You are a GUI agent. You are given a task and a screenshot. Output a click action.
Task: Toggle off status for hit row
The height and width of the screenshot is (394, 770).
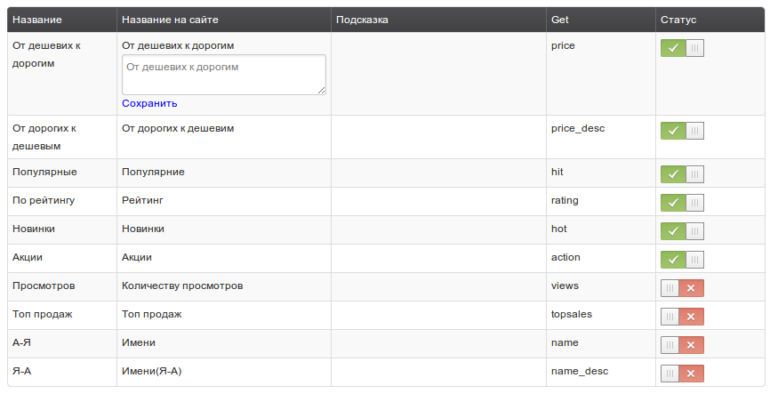[682, 174]
